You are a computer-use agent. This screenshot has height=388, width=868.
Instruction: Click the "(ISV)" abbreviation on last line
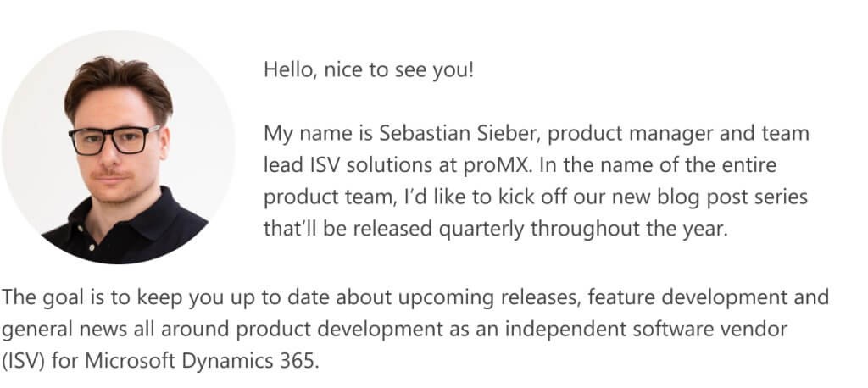(x=26, y=362)
